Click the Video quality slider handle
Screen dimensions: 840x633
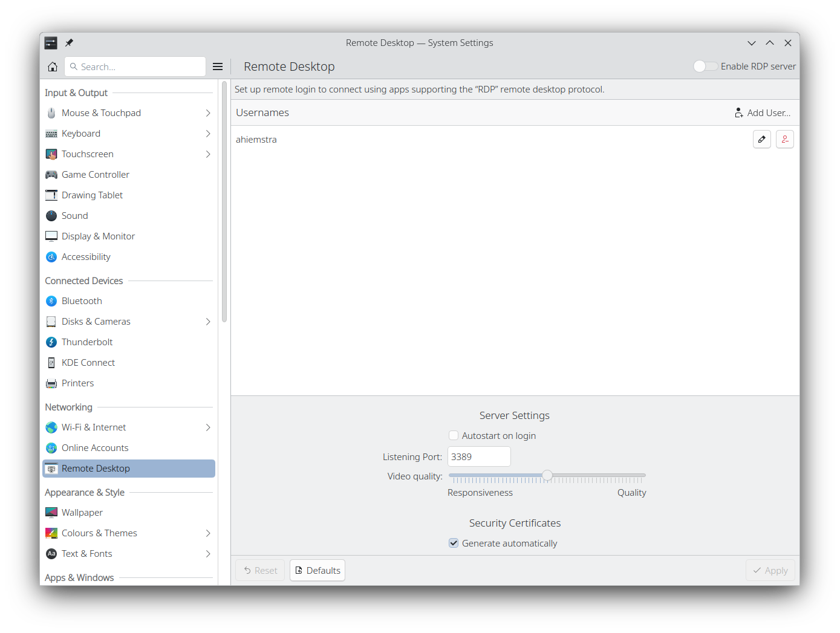tap(547, 476)
